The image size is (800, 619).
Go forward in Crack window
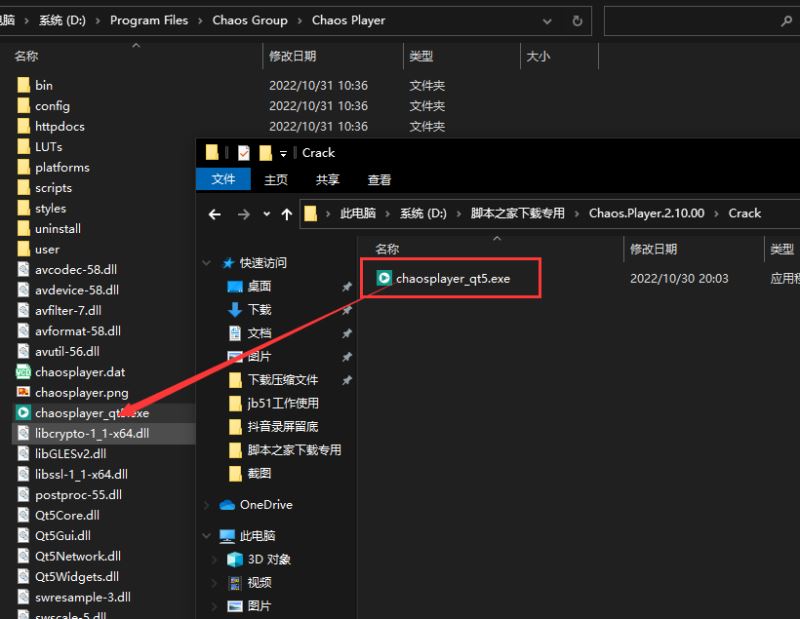(243, 214)
